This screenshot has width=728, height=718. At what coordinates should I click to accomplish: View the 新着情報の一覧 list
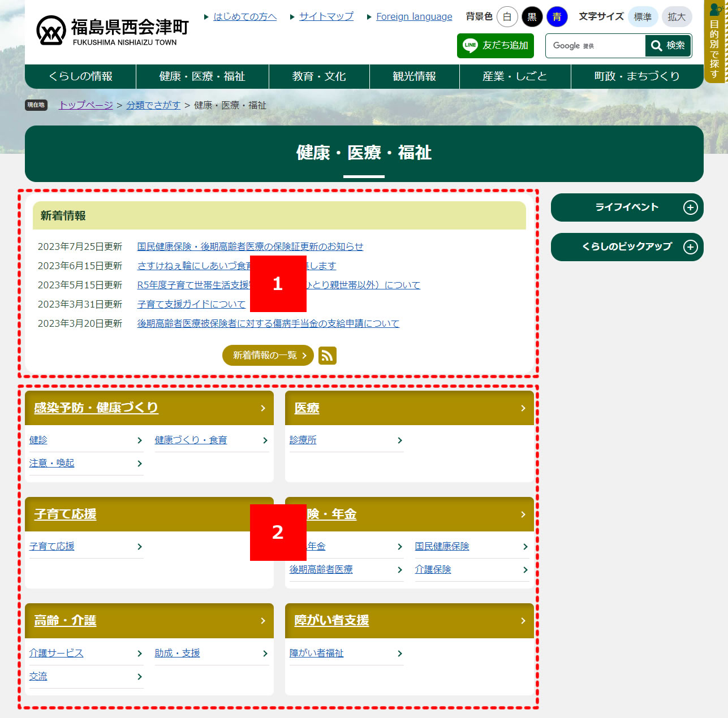pyautogui.click(x=268, y=356)
